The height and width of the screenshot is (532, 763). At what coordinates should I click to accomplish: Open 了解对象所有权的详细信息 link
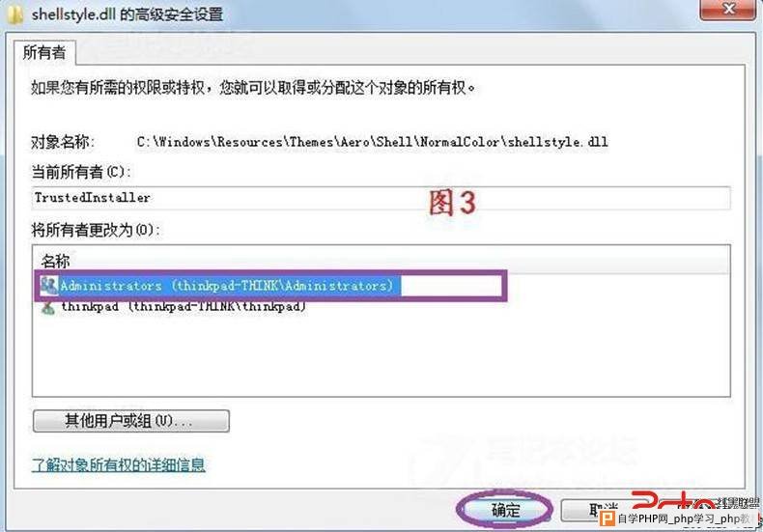(x=118, y=464)
